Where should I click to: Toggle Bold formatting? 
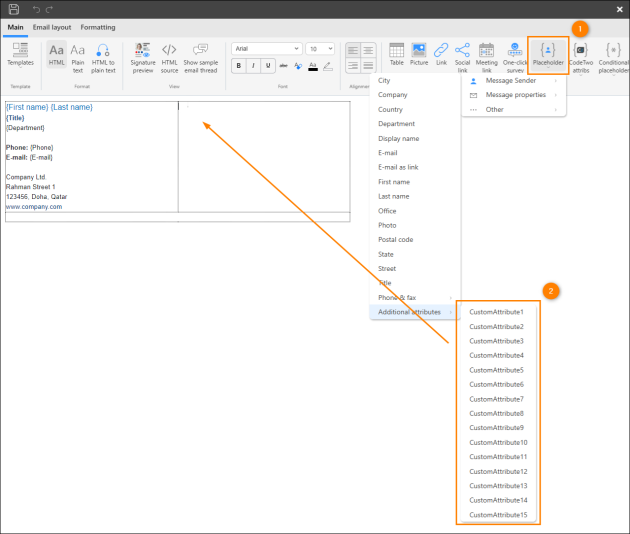239,65
